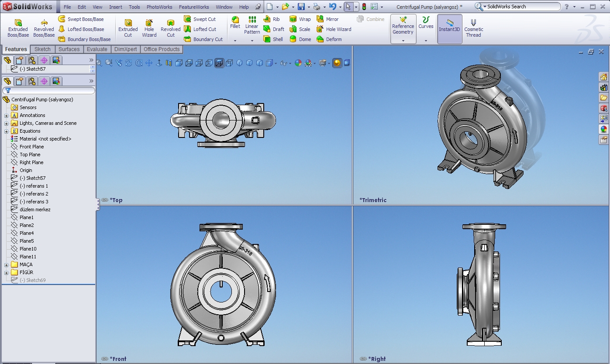Select the Deform feature

point(329,39)
